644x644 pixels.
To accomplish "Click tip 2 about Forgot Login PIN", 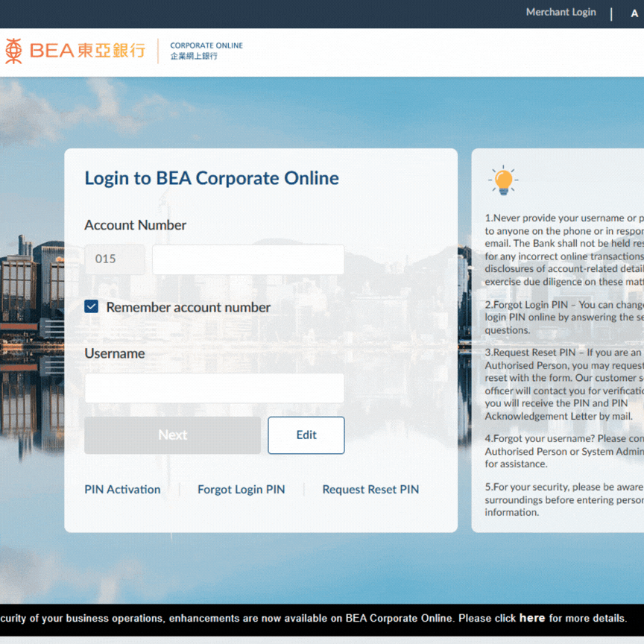I will pos(564,317).
